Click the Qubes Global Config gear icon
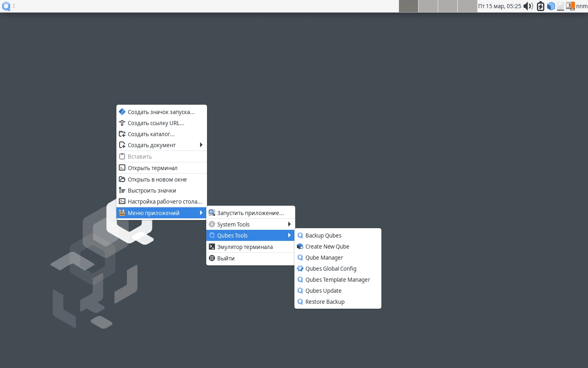Screen dimensions: 588x368 pos(300,269)
